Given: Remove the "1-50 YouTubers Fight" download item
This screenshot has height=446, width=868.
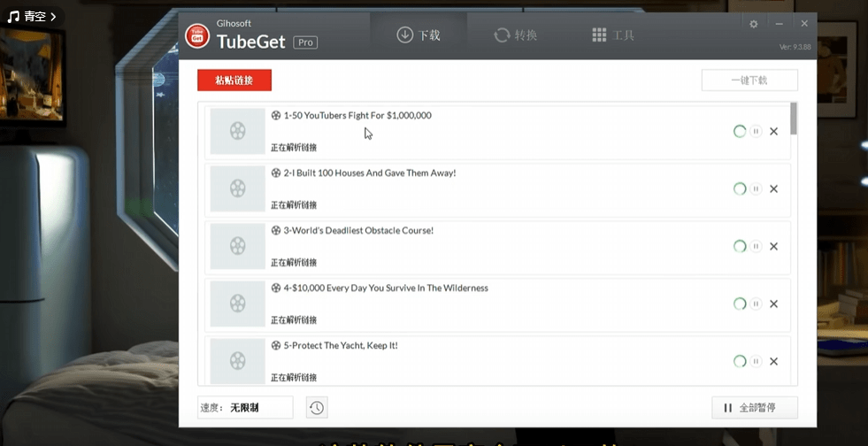Looking at the screenshot, I should coord(773,131).
